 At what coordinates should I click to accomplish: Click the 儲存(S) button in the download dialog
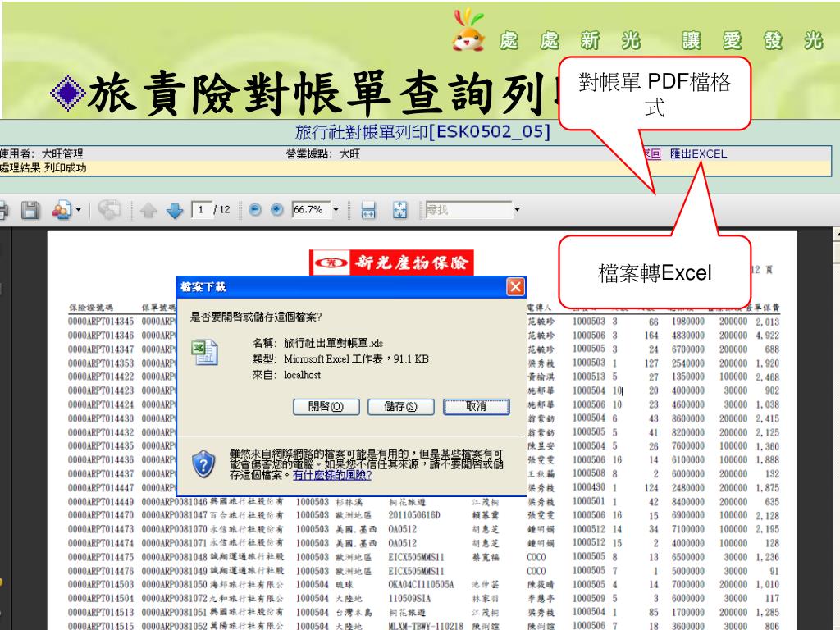pos(400,407)
